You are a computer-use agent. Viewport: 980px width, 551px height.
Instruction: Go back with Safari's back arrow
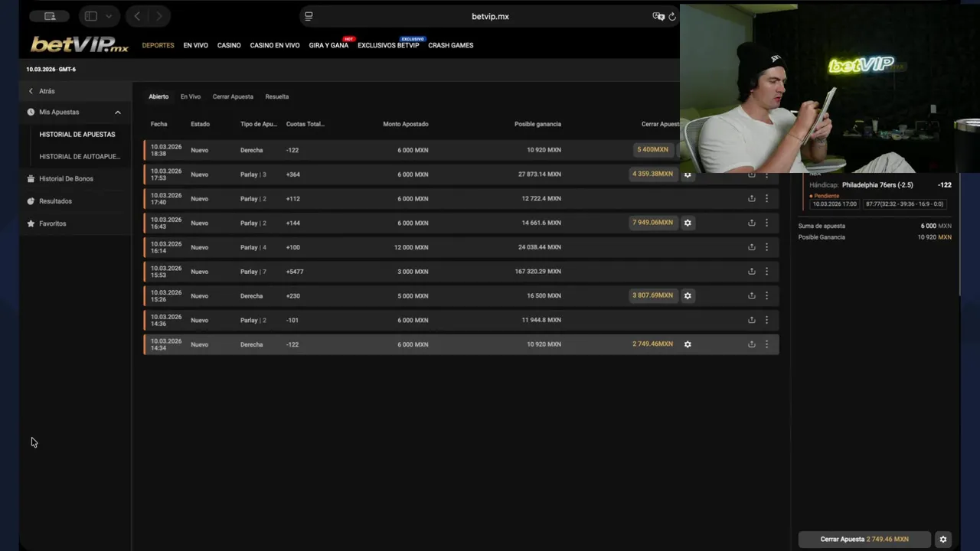tap(137, 16)
